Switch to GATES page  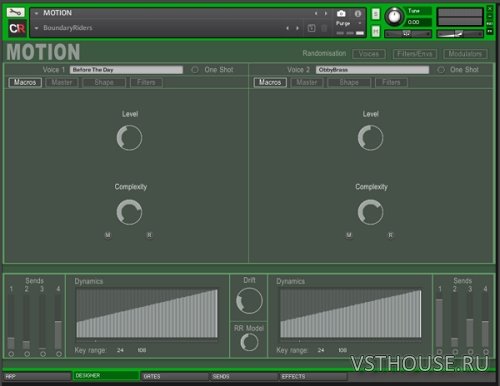point(175,376)
